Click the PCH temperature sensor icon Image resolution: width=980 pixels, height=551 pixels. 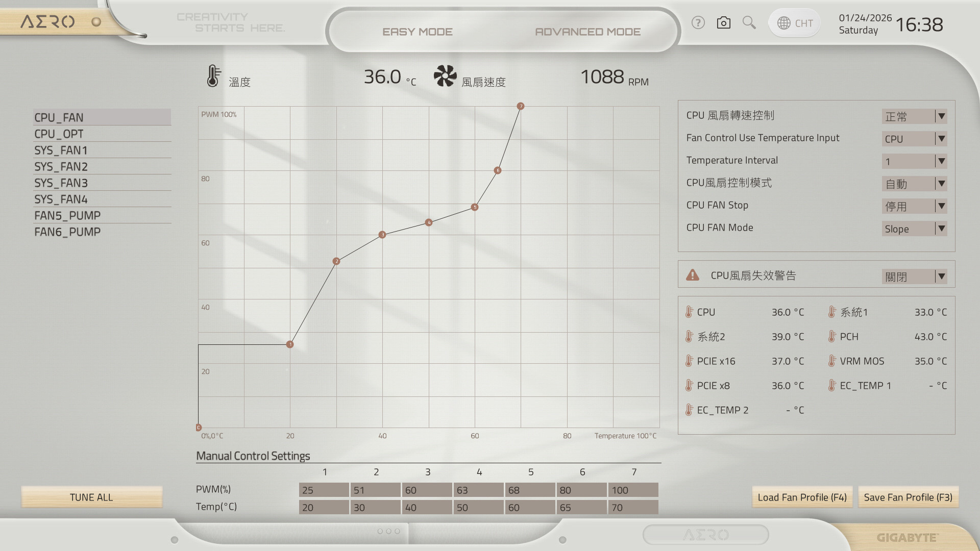832,337
